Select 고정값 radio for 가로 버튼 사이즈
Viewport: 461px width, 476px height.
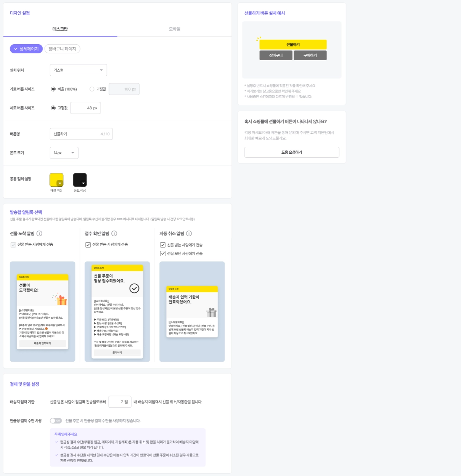point(92,89)
